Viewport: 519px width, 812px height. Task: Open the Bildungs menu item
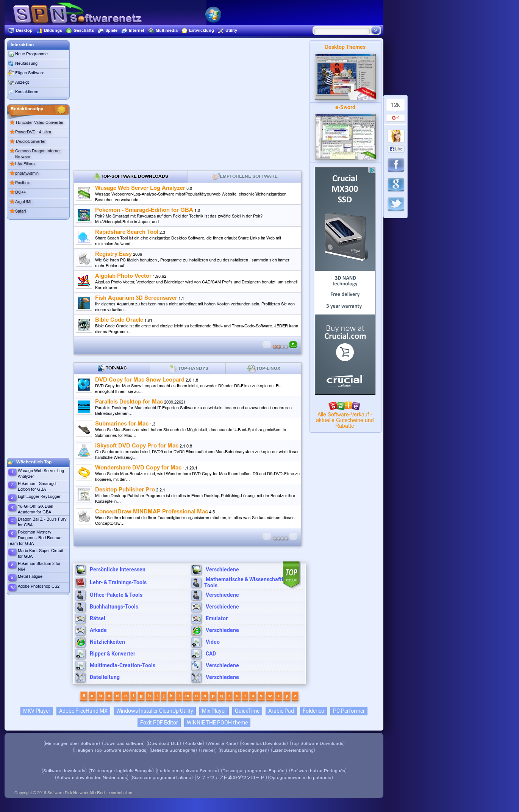point(50,30)
